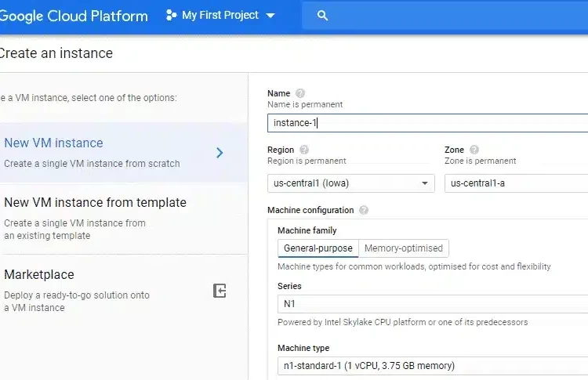This screenshot has width=588, height=380.
Task: Click the Google Cloud Platform logo text
Action: click(74, 16)
